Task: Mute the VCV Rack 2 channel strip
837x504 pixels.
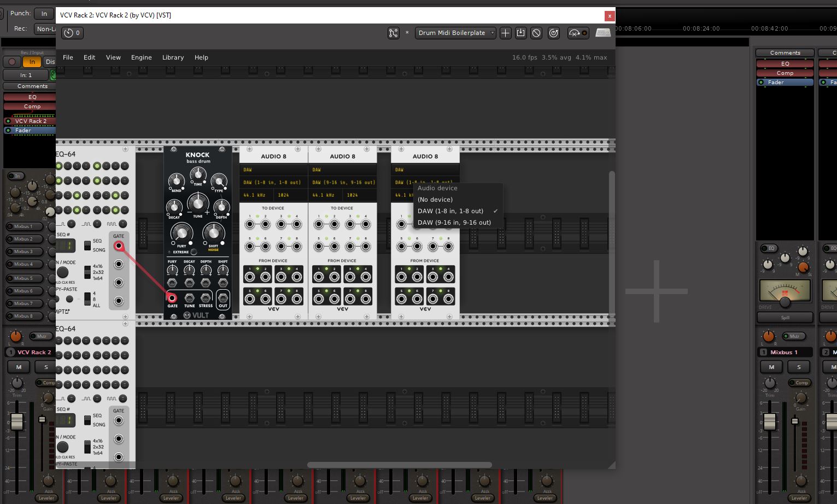Action: pos(19,367)
